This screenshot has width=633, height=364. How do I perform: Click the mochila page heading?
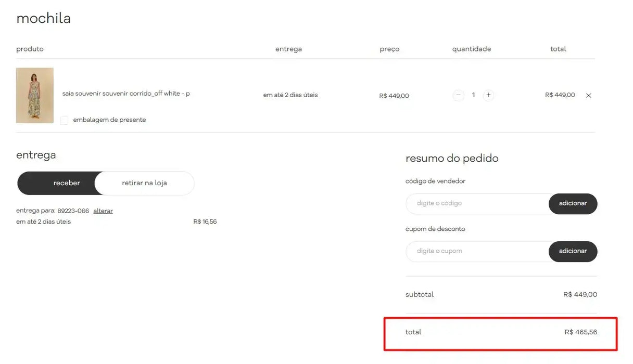pos(44,19)
